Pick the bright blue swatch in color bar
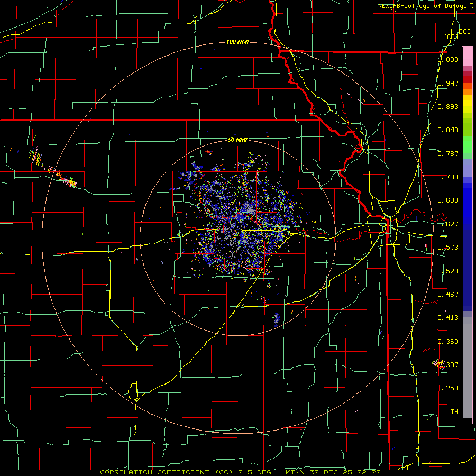476x476 pixels. click(x=467, y=206)
